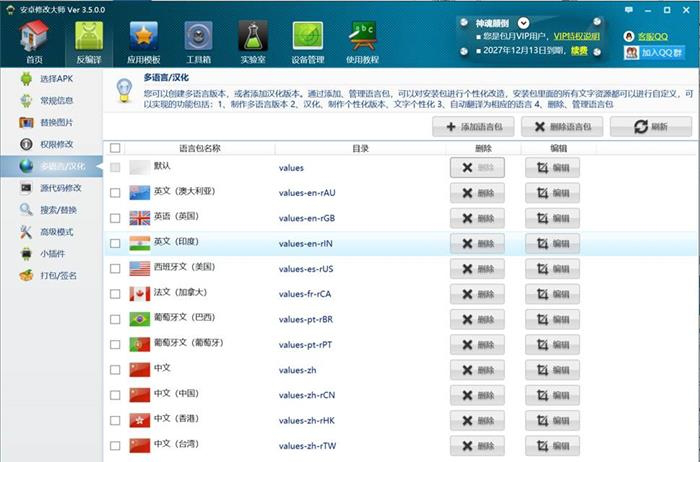Screen dimensions: 700x480
Task: Toggle the select-all checkbox in table header
Action: tap(115, 148)
